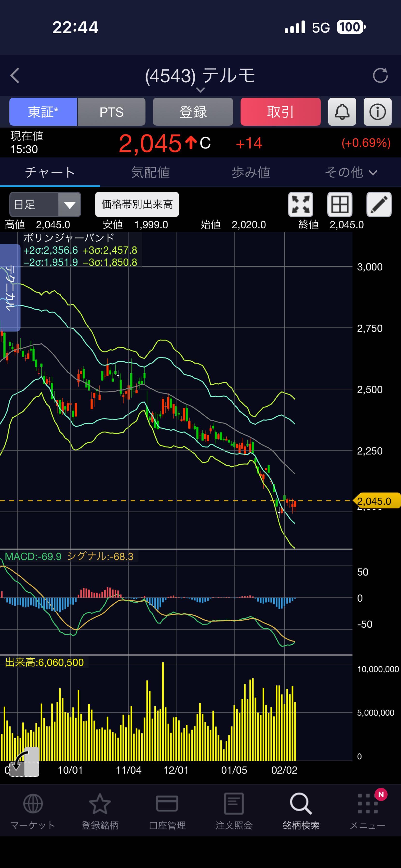Expand the その他 dropdown tab

(x=351, y=173)
